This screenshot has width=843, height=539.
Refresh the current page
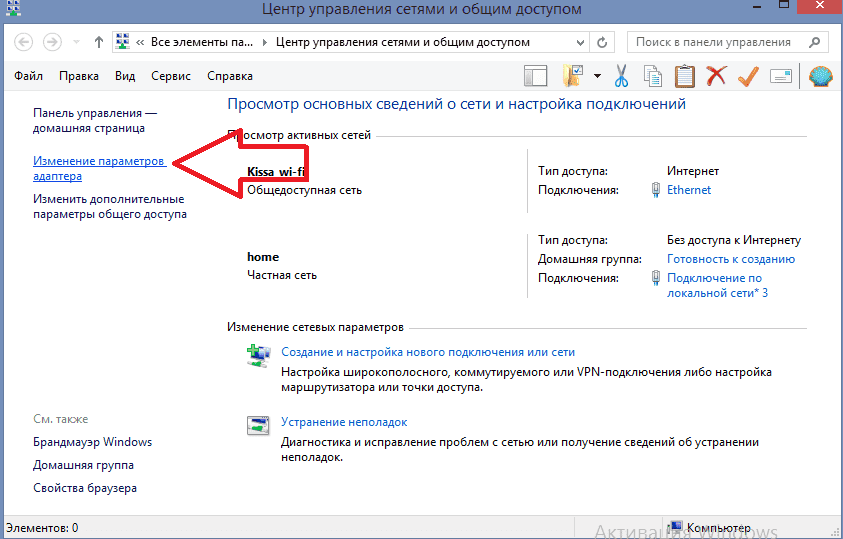coord(602,42)
